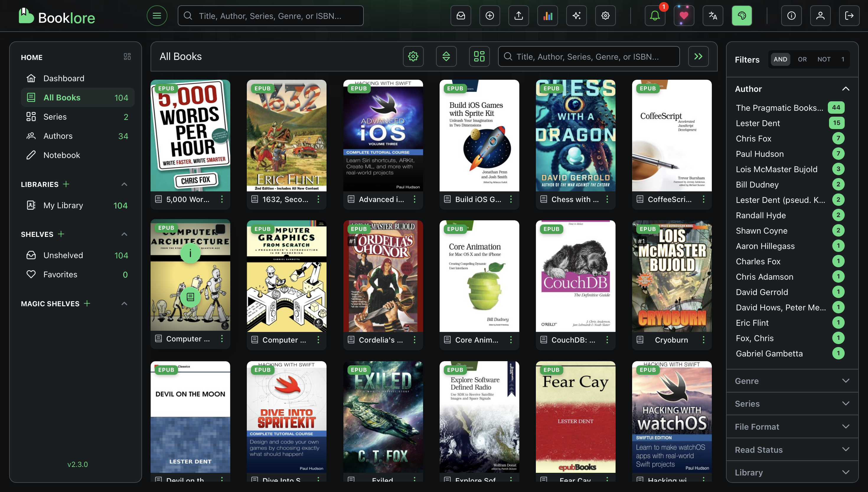
Task: Open the Unshelved shelf
Action: (x=77, y=255)
